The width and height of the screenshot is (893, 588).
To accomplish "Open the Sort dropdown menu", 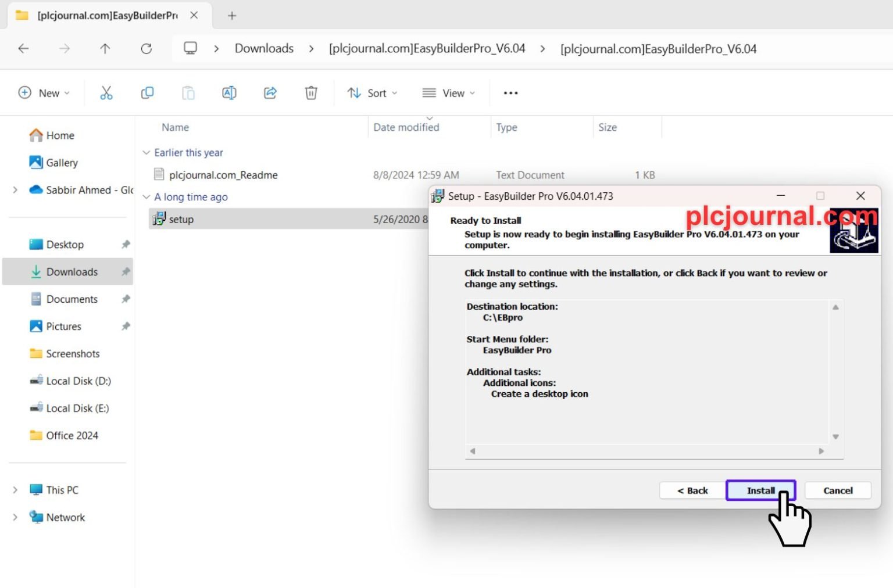I will point(373,93).
